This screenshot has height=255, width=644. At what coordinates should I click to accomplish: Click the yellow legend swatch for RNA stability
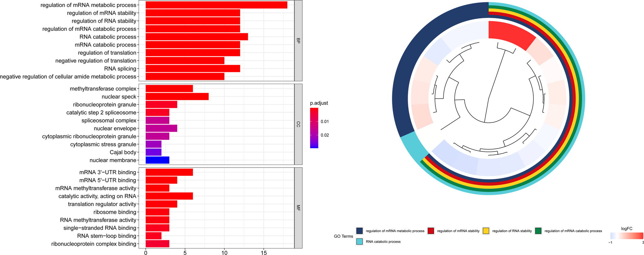(x=486, y=231)
